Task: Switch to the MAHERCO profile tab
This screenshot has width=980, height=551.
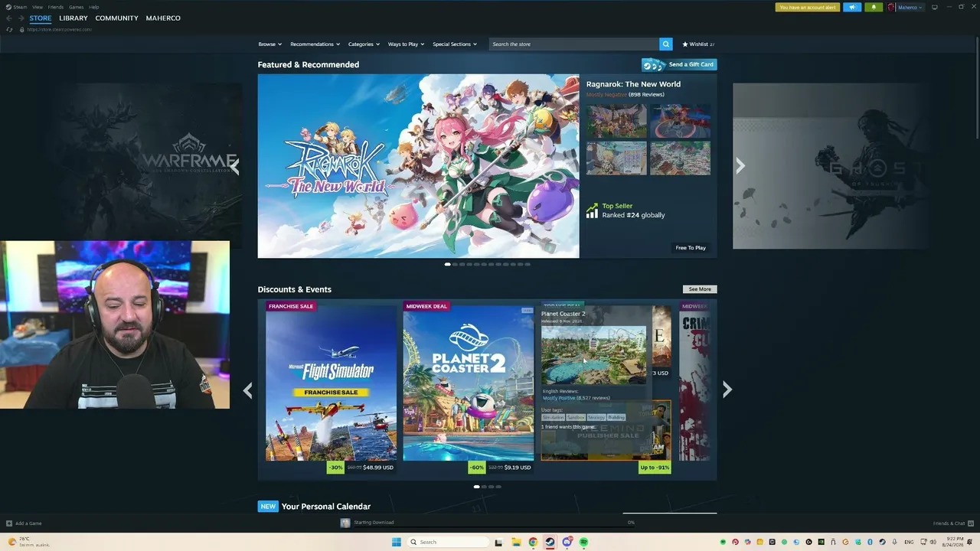Action: click(163, 18)
